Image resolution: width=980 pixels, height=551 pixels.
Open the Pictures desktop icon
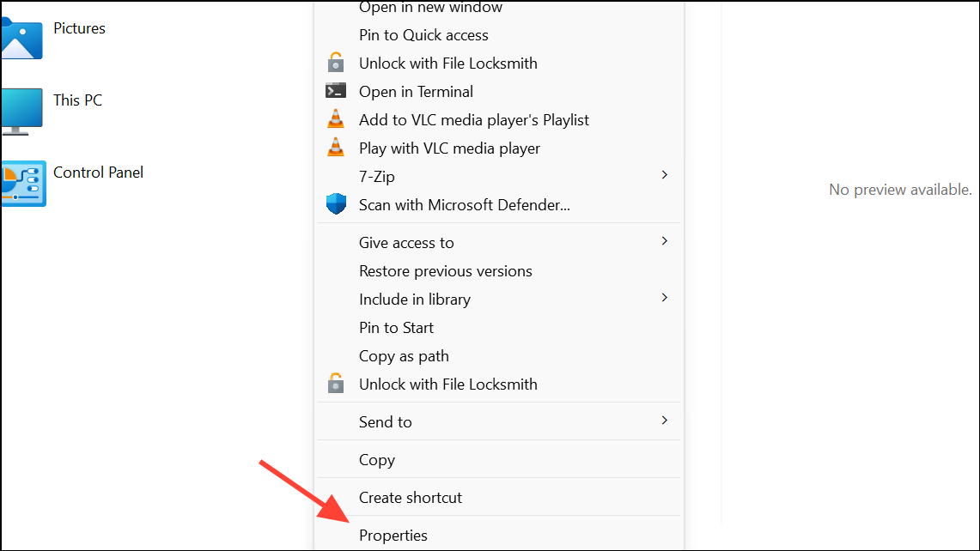[79, 27]
